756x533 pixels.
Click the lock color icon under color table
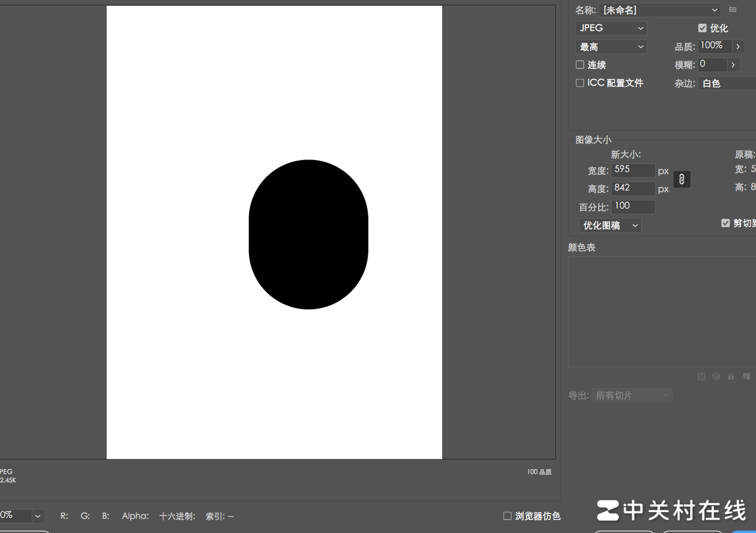point(731,377)
